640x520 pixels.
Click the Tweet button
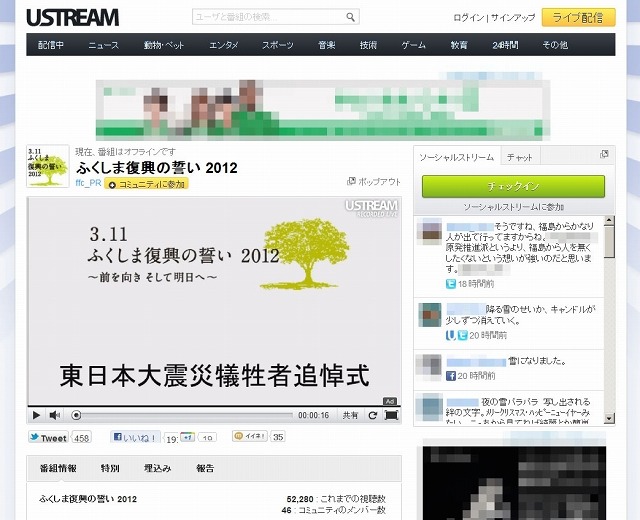click(x=48, y=438)
